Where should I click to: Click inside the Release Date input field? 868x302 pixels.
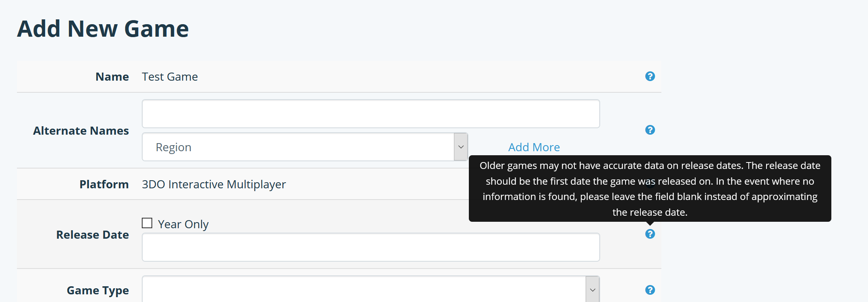click(371, 247)
